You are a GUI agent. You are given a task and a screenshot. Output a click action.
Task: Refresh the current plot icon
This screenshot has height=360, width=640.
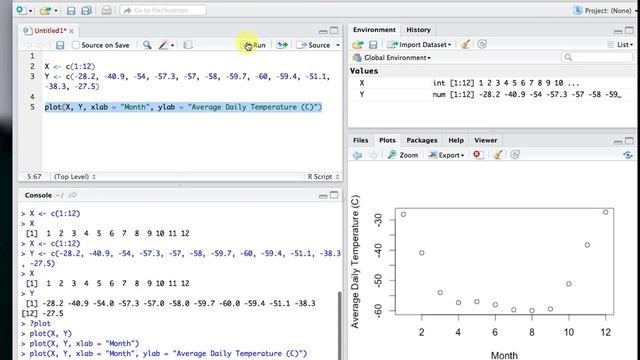(x=515, y=155)
